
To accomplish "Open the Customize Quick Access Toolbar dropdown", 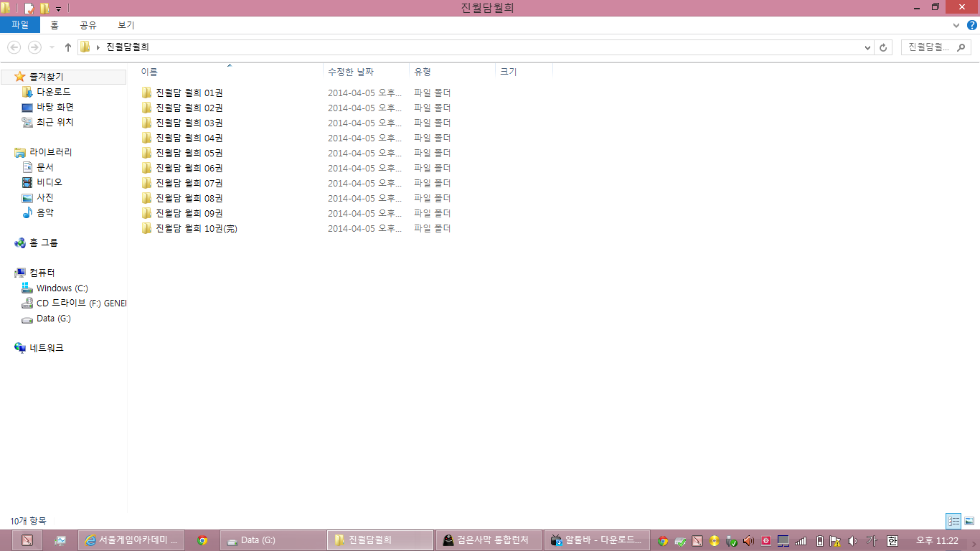I will click(58, 9).
